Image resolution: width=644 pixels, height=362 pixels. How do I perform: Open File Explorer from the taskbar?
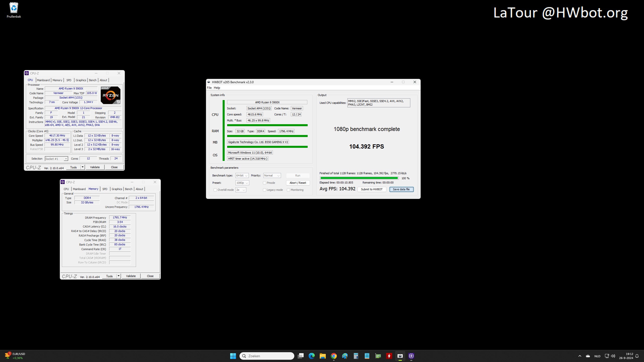[x=323, y=356]
